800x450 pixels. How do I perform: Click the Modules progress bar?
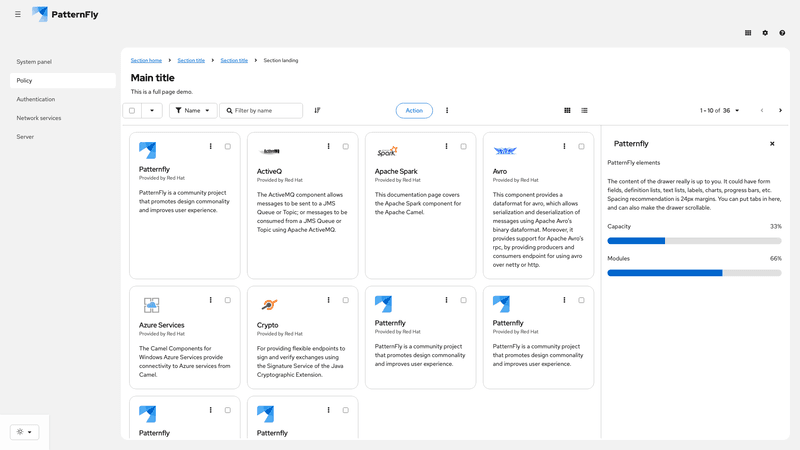click(694, 273)
